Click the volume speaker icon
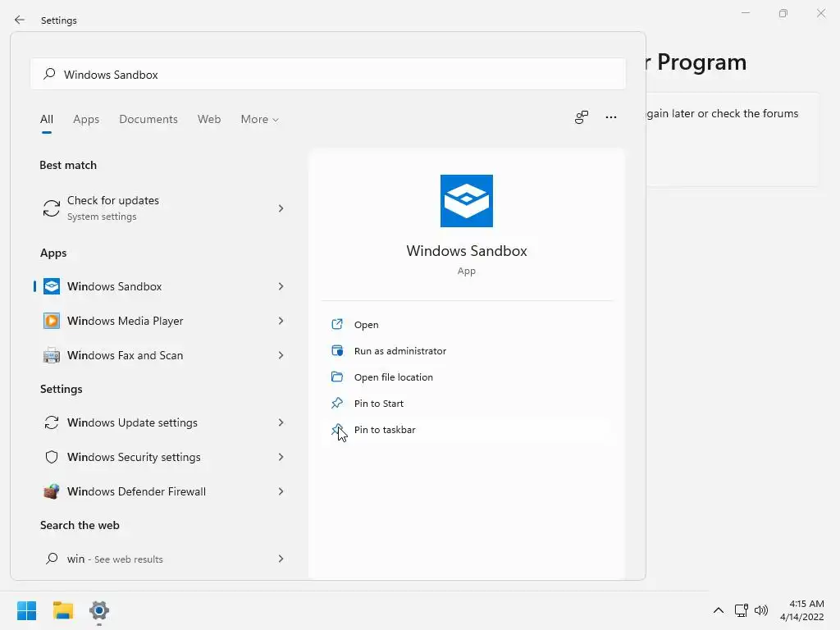The width and height of the screenshot is (840, 630). [x=760, y=610]
